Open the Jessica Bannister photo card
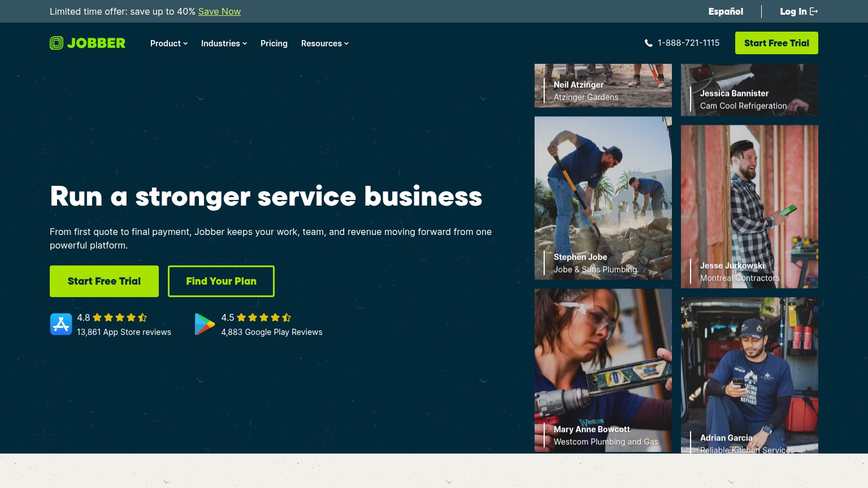This screenshot has height=488, width=868. click(x=749, y=90)
